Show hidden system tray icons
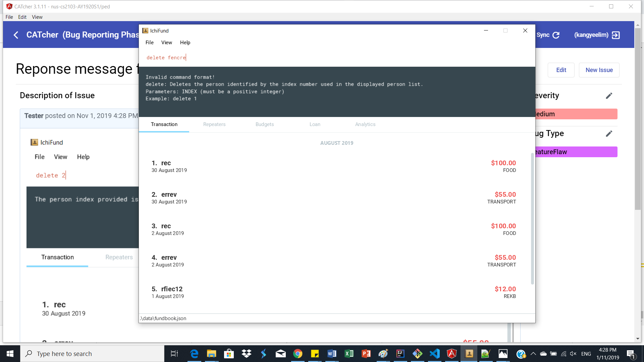 (533, 354)
